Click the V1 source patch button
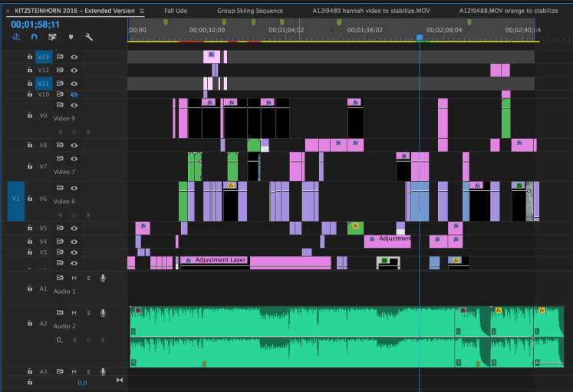Image resolution: width=573 pixels, height=392 pixels. point(16,199)
